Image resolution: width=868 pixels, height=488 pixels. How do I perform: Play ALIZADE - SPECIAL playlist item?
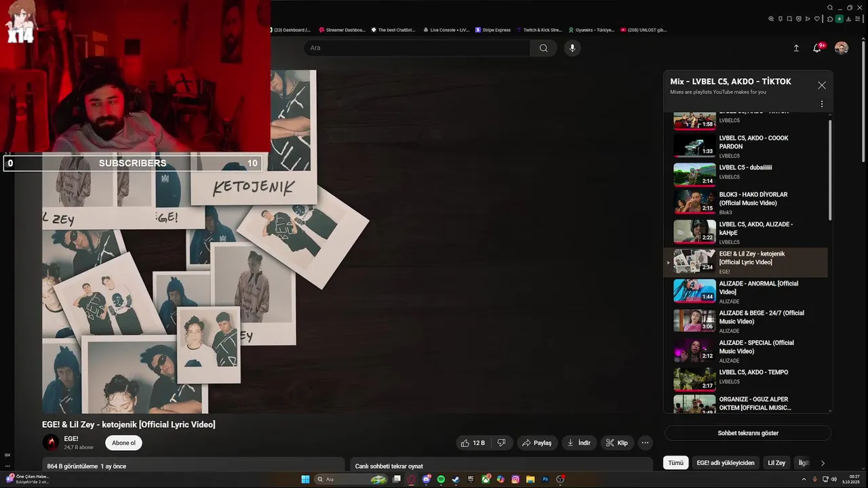click(745, 352)
